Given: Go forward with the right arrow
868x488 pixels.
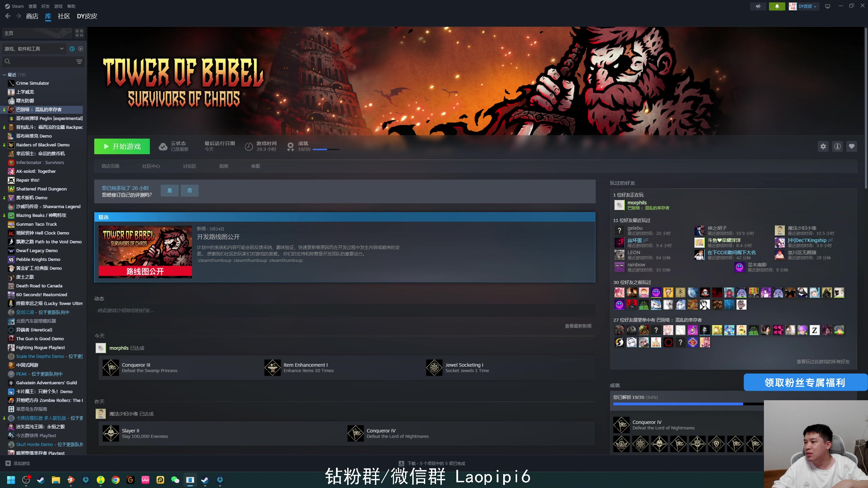Looking at the screenshot, I should click(x=19, y=16).
